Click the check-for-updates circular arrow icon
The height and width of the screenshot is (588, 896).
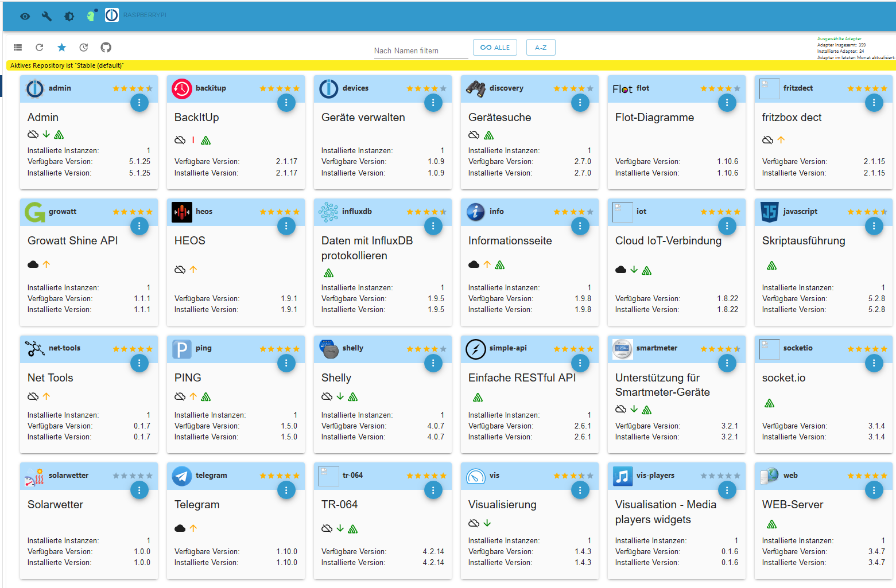tap(84, 48)
